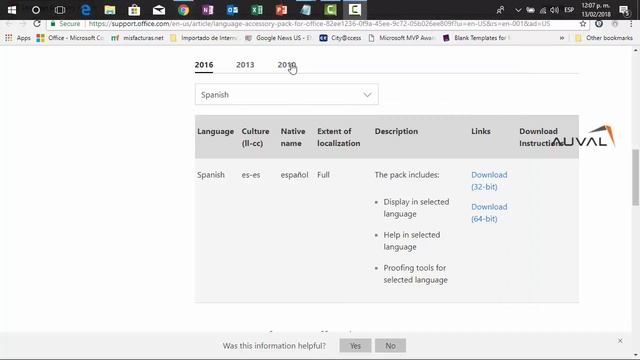Click the Download (32-bit) link
The width and height of the screenshot is (640, 360).
click(489, 181)
